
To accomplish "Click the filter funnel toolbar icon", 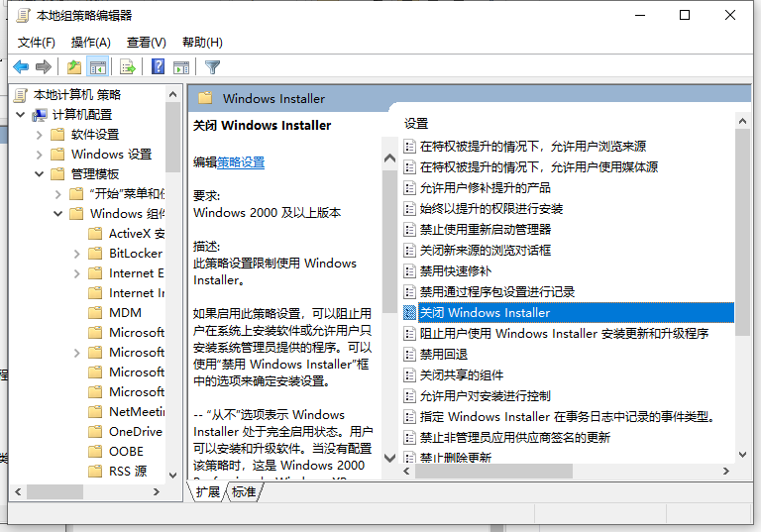I will tap(212, 67).
